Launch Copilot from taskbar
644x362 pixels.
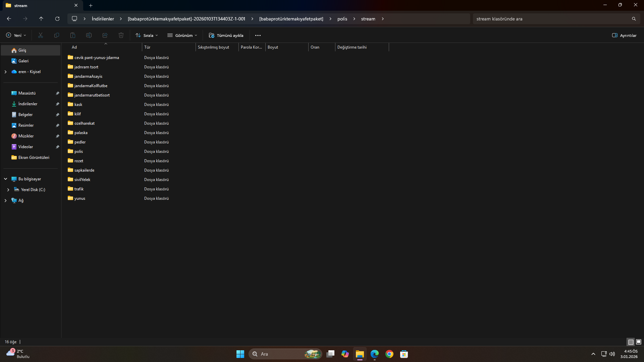point(345,354)
